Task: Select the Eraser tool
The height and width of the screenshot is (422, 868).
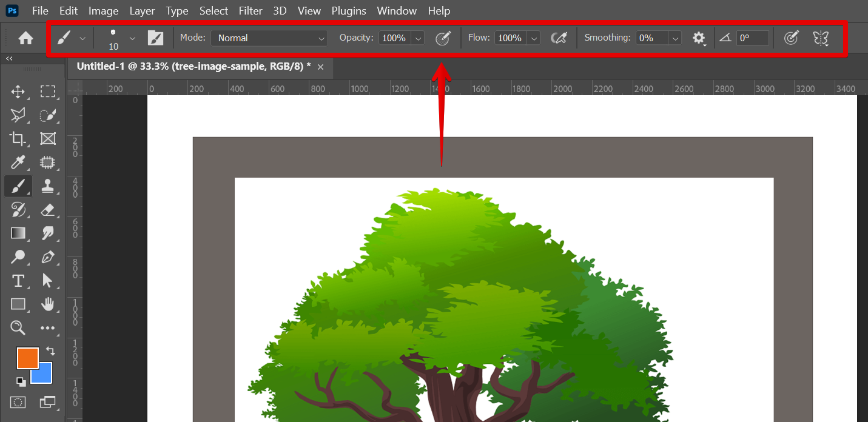Action: (x=48, y=210)
